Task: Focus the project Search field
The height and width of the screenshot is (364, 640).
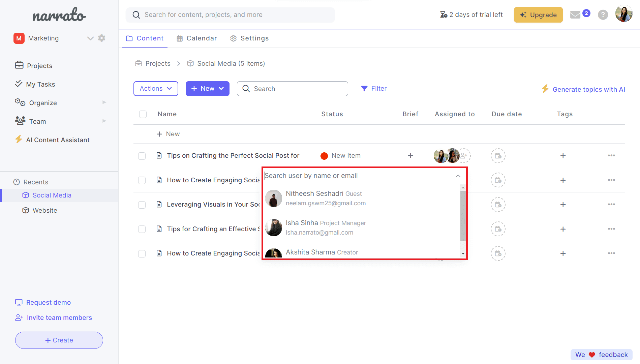Action: [293, 89]
